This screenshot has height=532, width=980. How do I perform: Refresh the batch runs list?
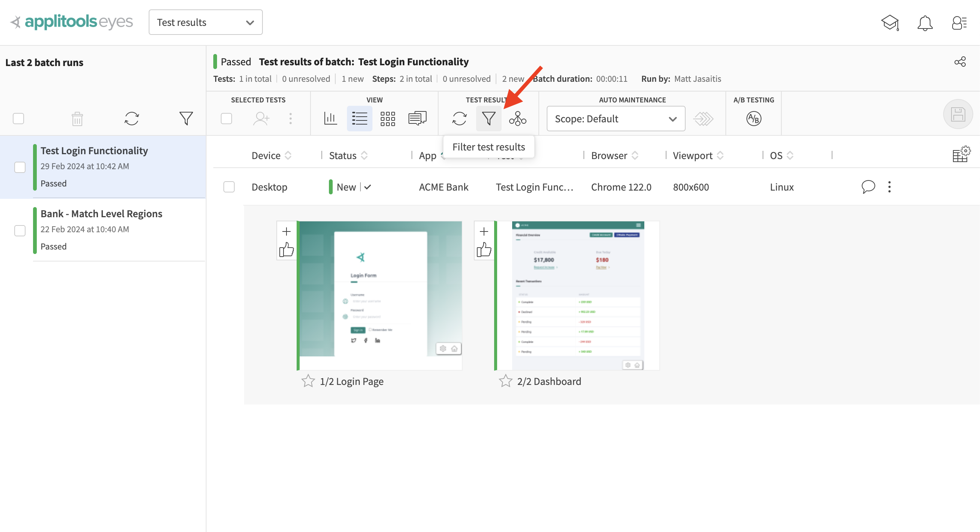point(132,119)
